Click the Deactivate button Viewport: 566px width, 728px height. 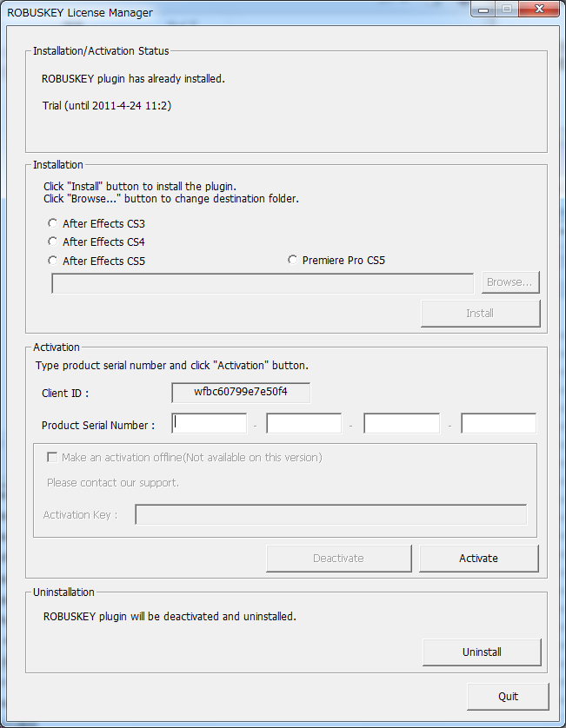click(x=339, y=558)
